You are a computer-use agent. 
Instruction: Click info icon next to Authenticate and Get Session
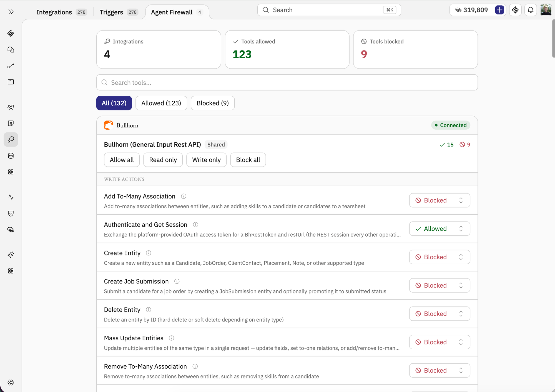195,225
